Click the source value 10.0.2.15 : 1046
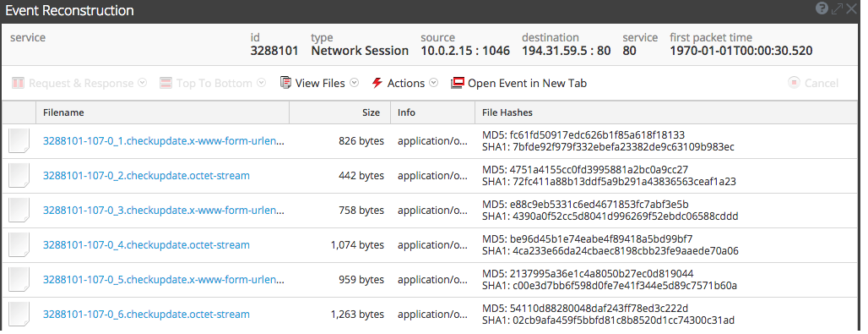The width and height of the screenshot is (868, 334). pyautogui.click(x=465, y=51)
